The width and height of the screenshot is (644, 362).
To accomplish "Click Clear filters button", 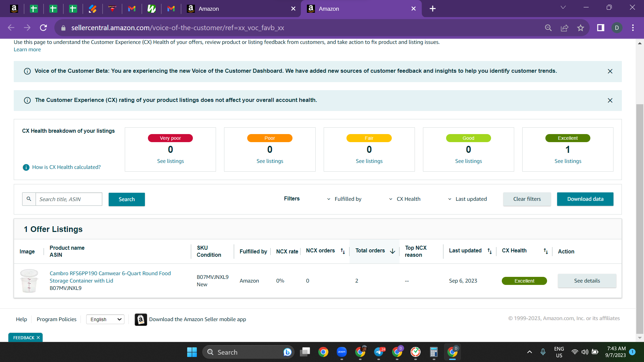I will tap(527, 199).
